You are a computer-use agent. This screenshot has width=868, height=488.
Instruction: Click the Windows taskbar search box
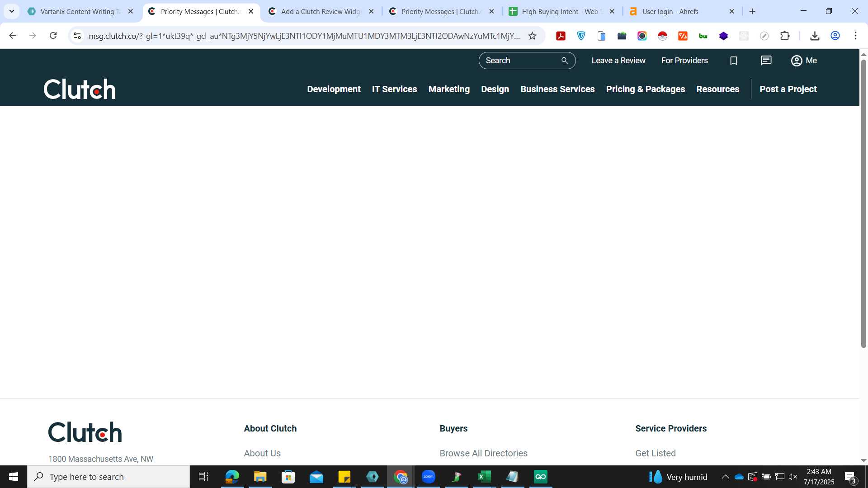pyautogui.click(x=108, y=477)
